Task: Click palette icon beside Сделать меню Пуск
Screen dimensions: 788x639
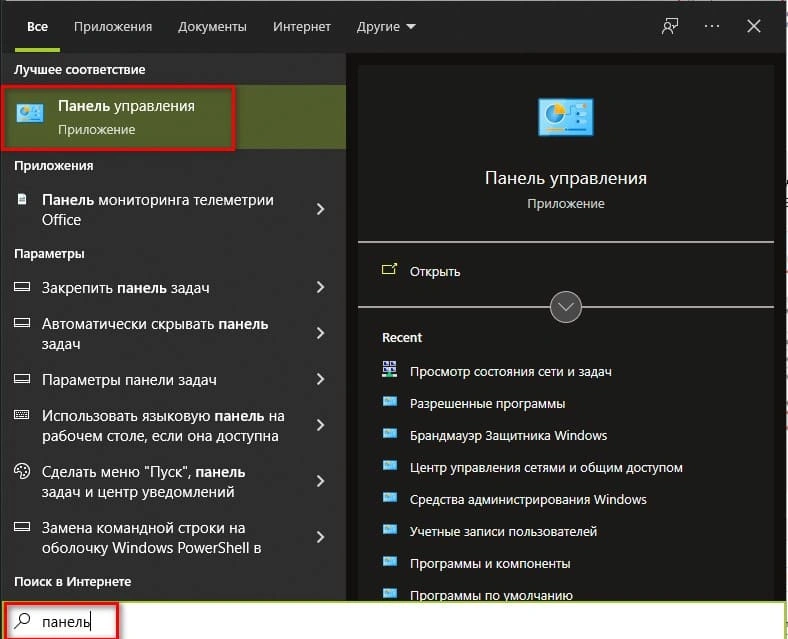Action: (22, 471)
